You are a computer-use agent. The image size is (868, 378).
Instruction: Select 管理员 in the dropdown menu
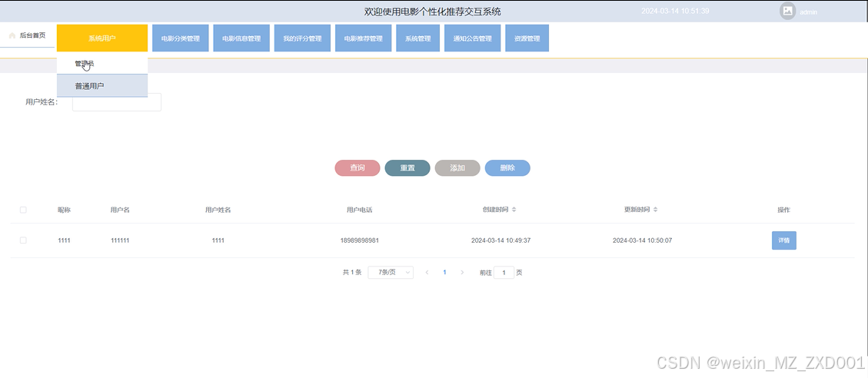(101, 64)
